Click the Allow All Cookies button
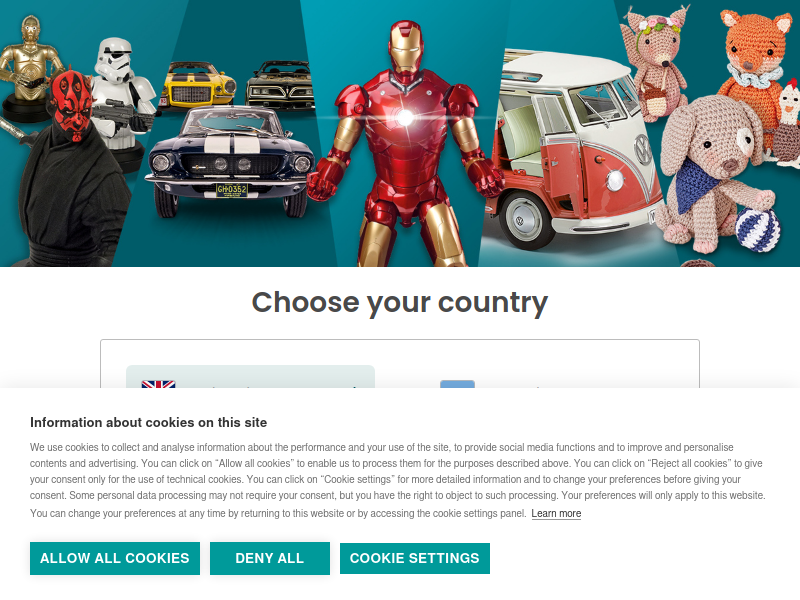This screenshot has width=800, height=600. pyautogui.click(x=115, y=558)
